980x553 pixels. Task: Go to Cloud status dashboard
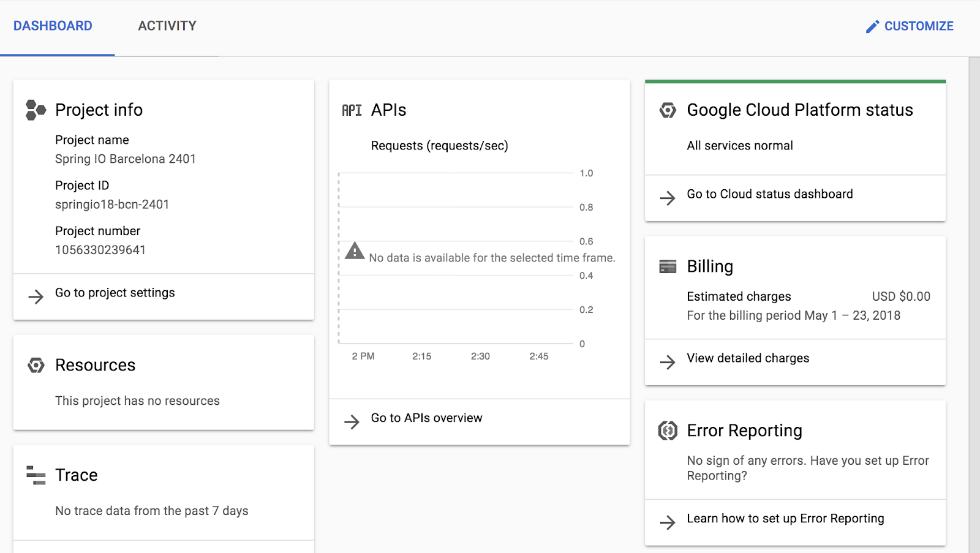pyautogui.click(x=769, y=194)
